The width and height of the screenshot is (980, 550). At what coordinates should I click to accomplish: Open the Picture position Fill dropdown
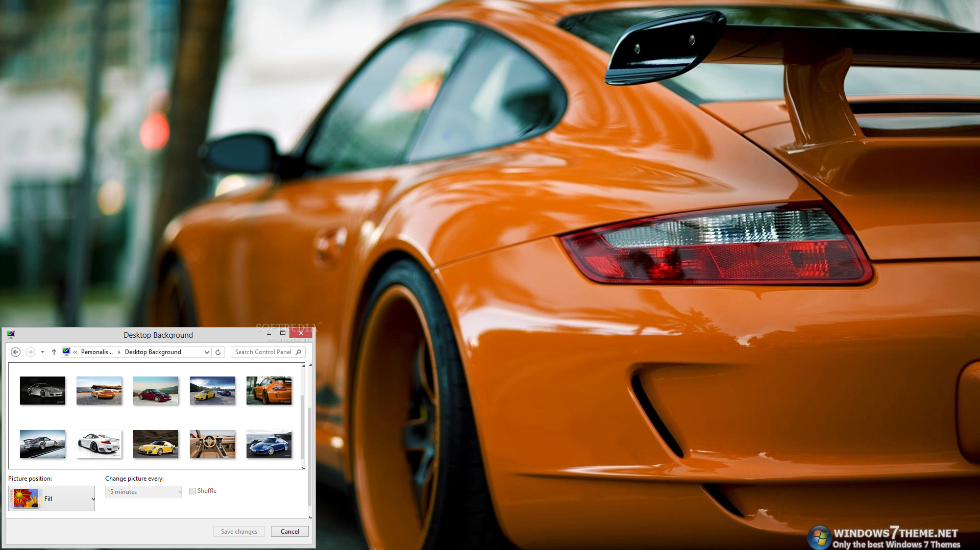click(x=52, y=498)
